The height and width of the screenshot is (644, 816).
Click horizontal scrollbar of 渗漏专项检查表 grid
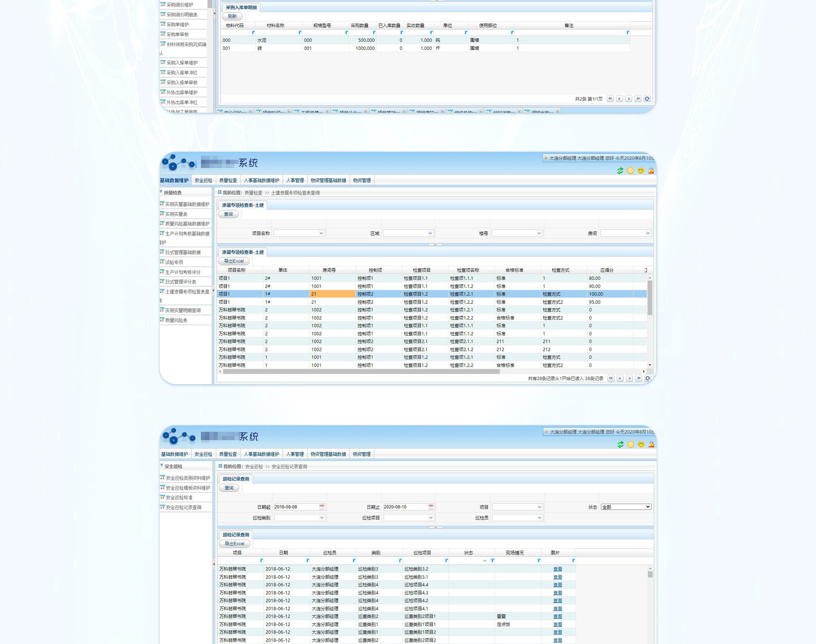tap(361, 371)
